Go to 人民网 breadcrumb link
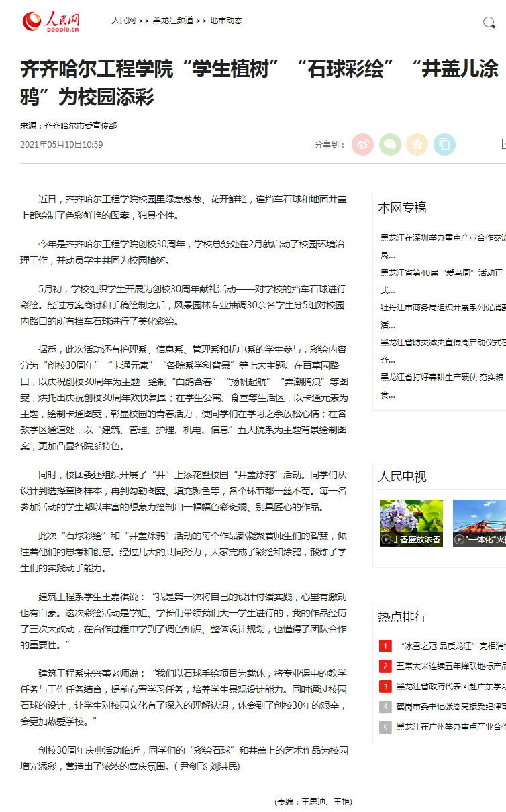The image size is (506, 812). click(123, 21)
